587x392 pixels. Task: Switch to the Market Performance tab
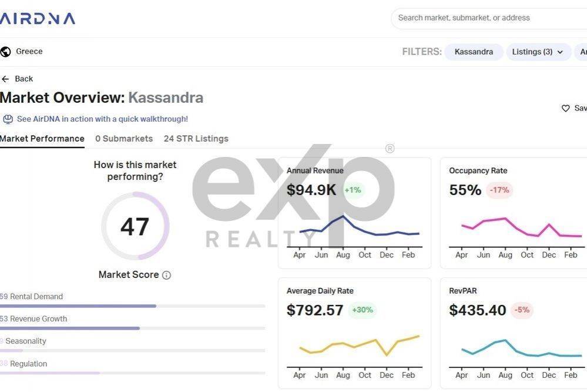[x=42, y=139]
